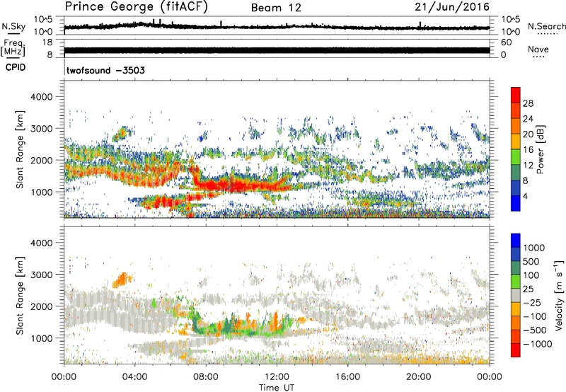Click the '04:00' time axis tick label
Viewport: 566px width, 392px height.
coord(134,377)
